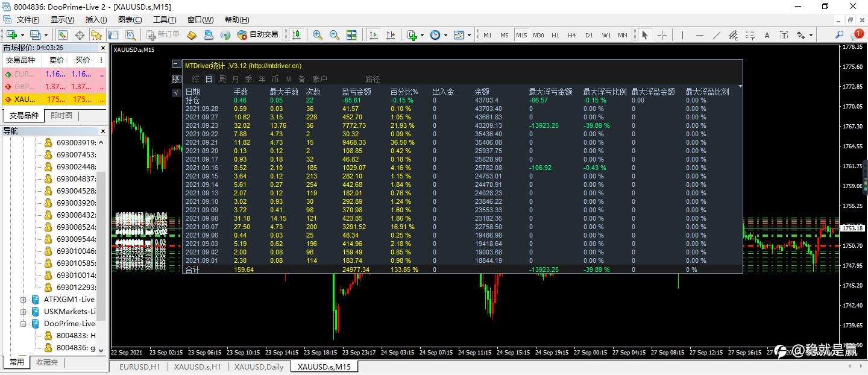Select the text label T tool

(x=785, y=35)
